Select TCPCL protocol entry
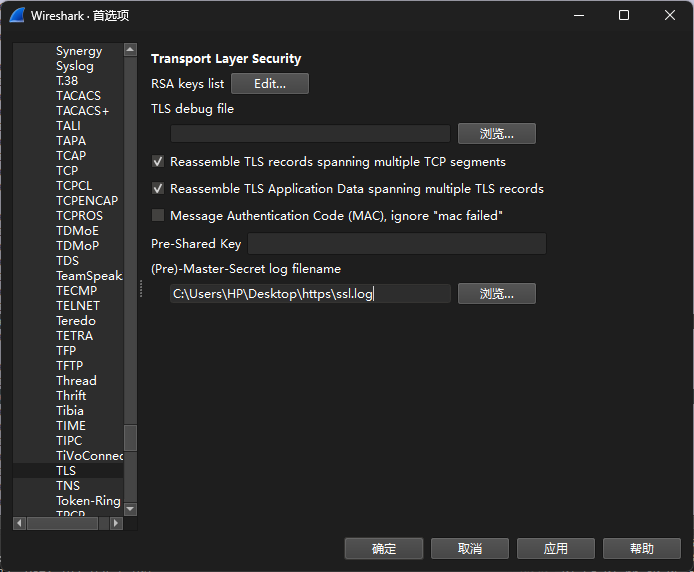The width and height of the screenshot is (694, 572). click(x=74, y=186)
